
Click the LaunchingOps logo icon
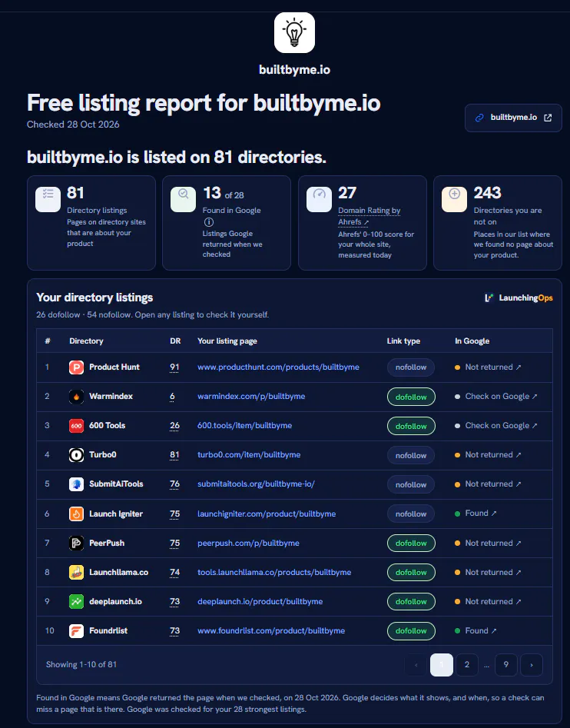click(489, 298)
